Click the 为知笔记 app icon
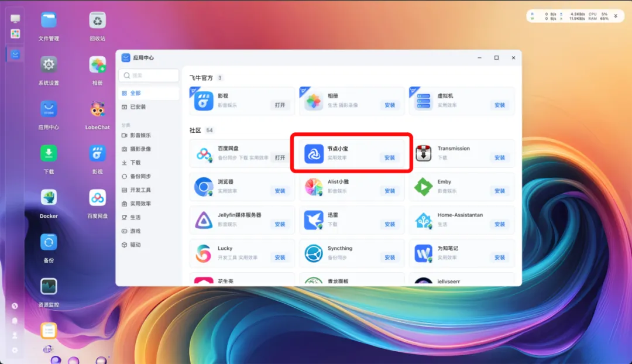Screen dimensions: 632x364 coord(424,253)
